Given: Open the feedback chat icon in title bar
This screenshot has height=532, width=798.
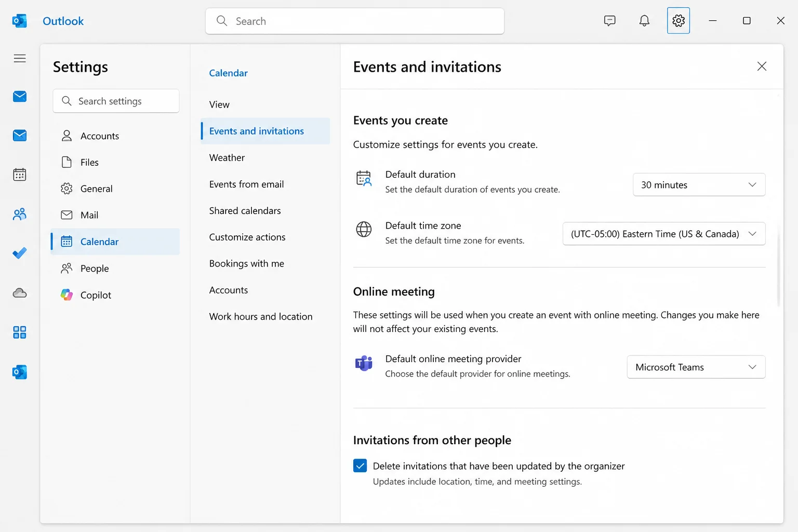Looking at the screenshot, I should tap(610, 21).
